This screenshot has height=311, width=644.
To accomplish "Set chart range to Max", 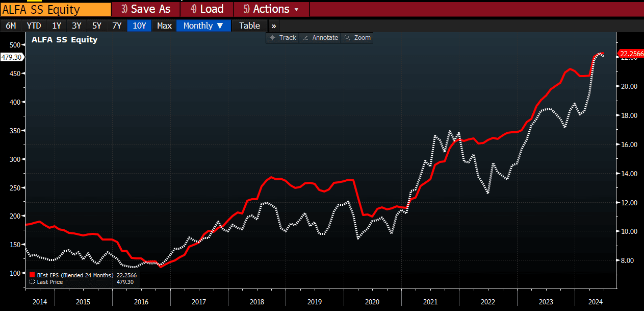I will [x=164, y=26].
